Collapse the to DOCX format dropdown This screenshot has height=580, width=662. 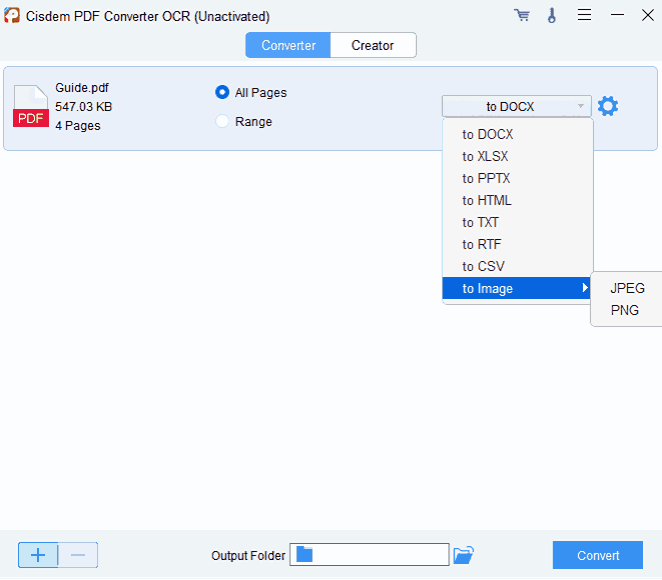point(516,106)
